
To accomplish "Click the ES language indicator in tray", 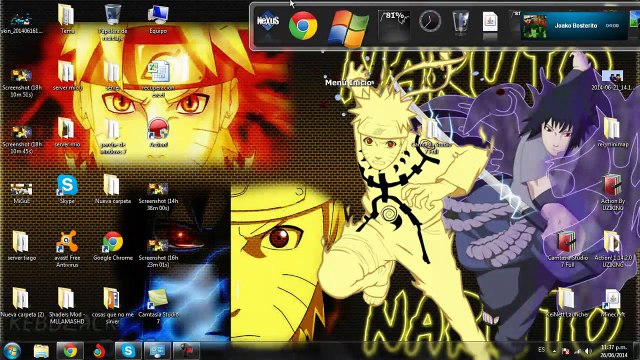I will (x=541, y=350).
